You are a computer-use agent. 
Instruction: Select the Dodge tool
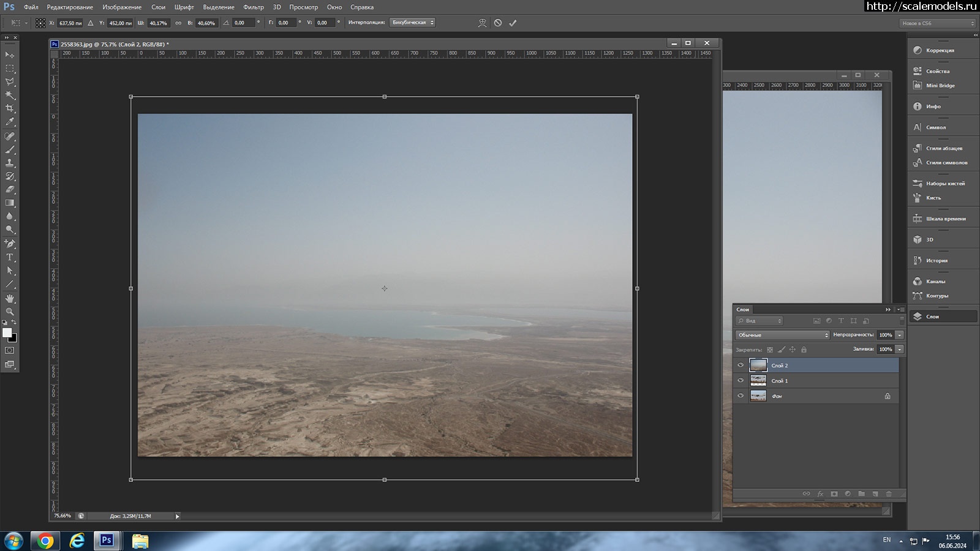pos(10,230)
